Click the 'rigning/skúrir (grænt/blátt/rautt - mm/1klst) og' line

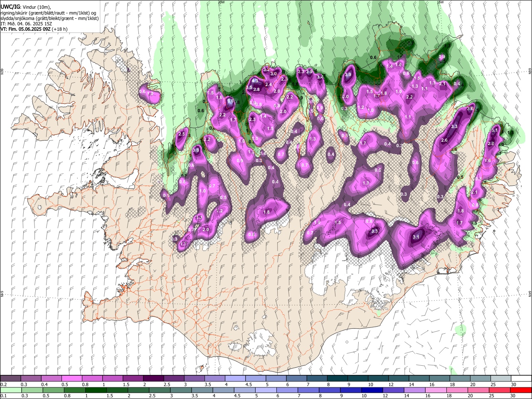point(48,13)
